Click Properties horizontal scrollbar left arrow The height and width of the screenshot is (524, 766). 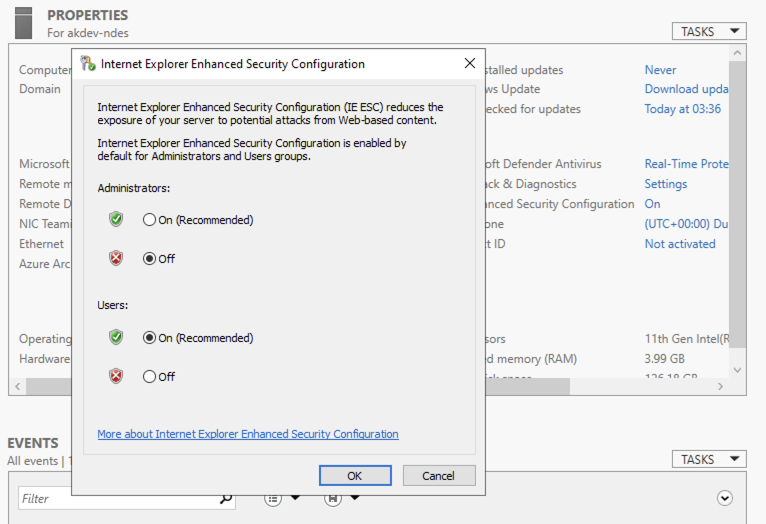(x=18, y=386)
